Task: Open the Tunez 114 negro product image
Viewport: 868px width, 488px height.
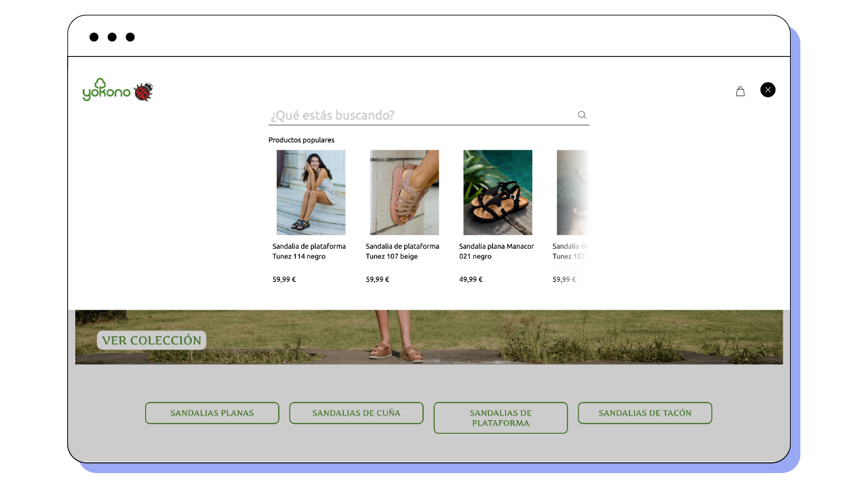Action: pos(311,192)
